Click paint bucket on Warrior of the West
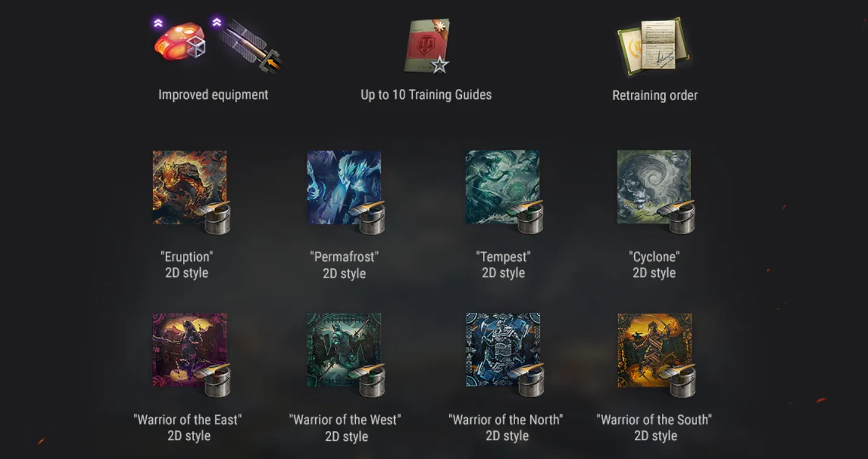The width and height of the screenshot is (868, 459). tap(371, 380)
